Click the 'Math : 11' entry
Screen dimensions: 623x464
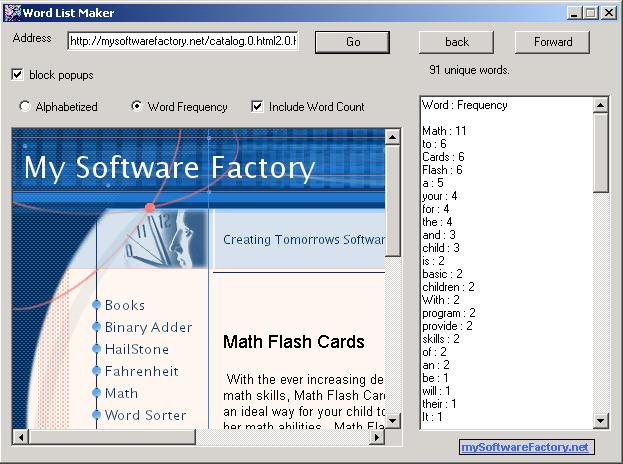(444, 131)
